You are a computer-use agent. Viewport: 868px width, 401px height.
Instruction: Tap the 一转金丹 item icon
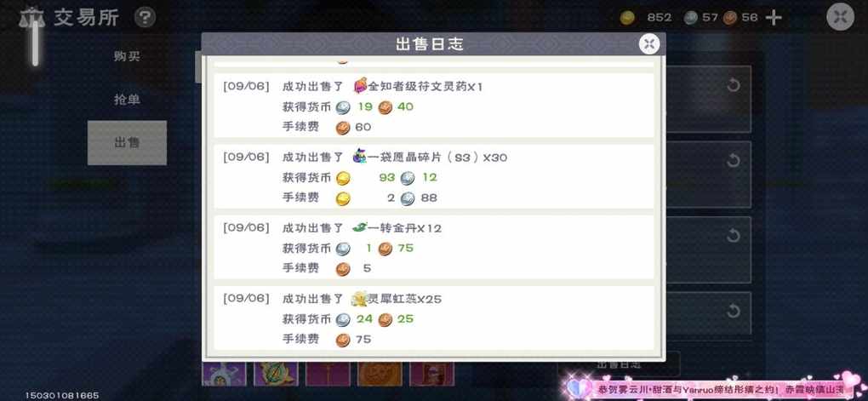click(360, 227)
